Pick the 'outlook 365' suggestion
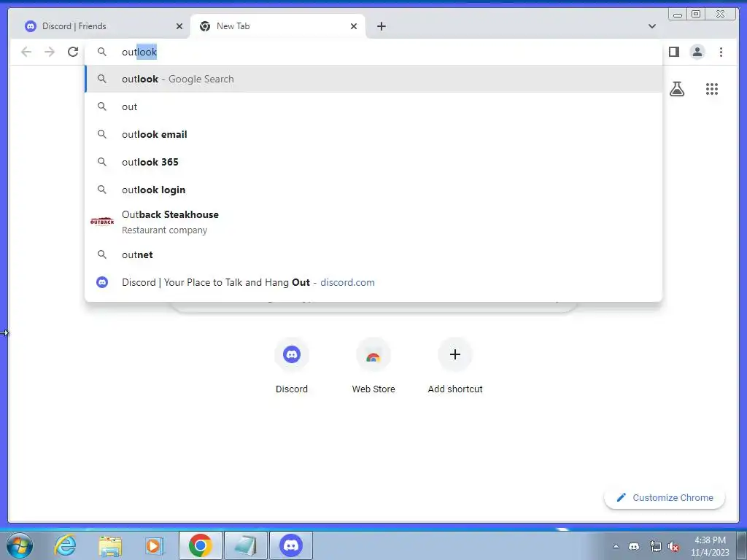This screenshot has width=747, height=560. pos(373,162)
